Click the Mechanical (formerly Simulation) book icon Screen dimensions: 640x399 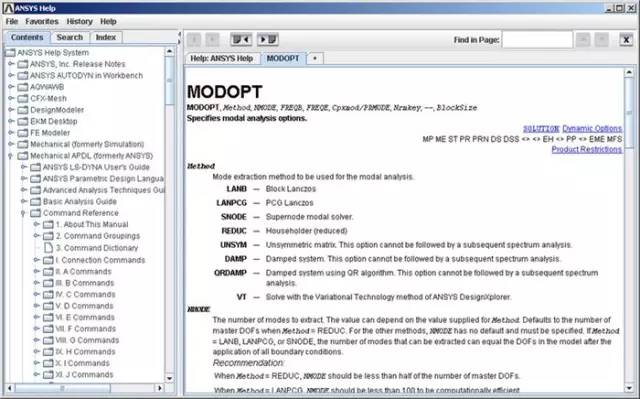(x=23, y=144)
